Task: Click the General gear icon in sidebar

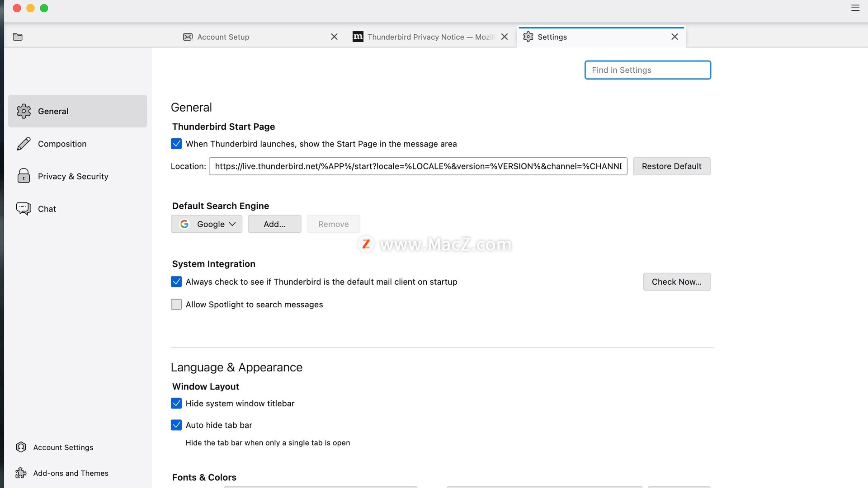Action: pos(24,111)
